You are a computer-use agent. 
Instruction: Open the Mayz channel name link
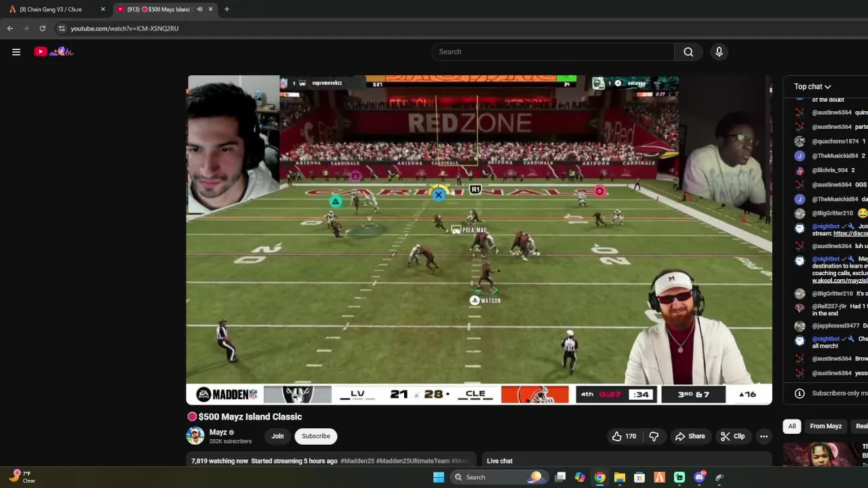coord(218,432)
